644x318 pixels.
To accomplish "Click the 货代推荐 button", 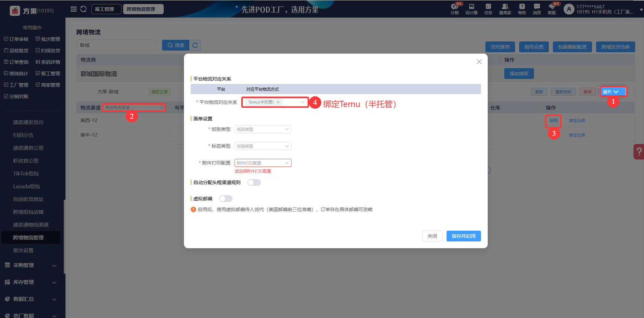I will pos(500,47).
